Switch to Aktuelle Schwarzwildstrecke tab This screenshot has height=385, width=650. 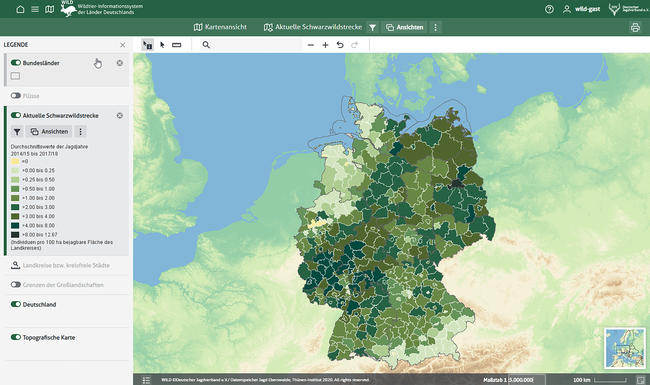pos(313,27)
